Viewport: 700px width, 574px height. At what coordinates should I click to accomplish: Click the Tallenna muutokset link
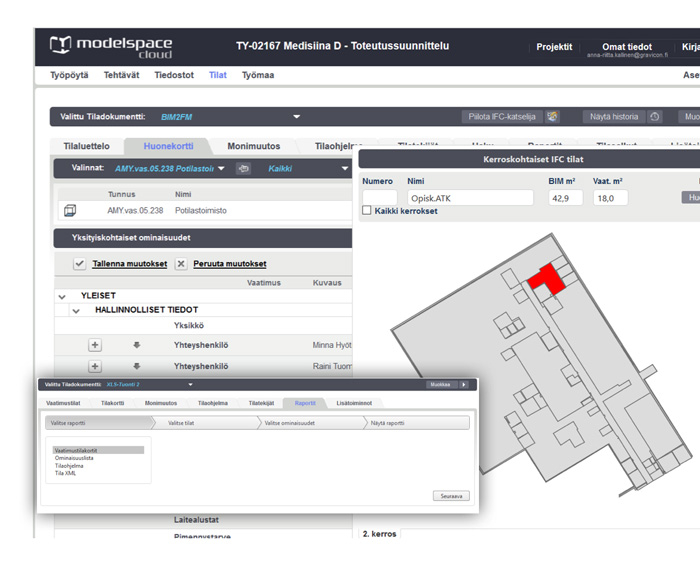(130, 264)
